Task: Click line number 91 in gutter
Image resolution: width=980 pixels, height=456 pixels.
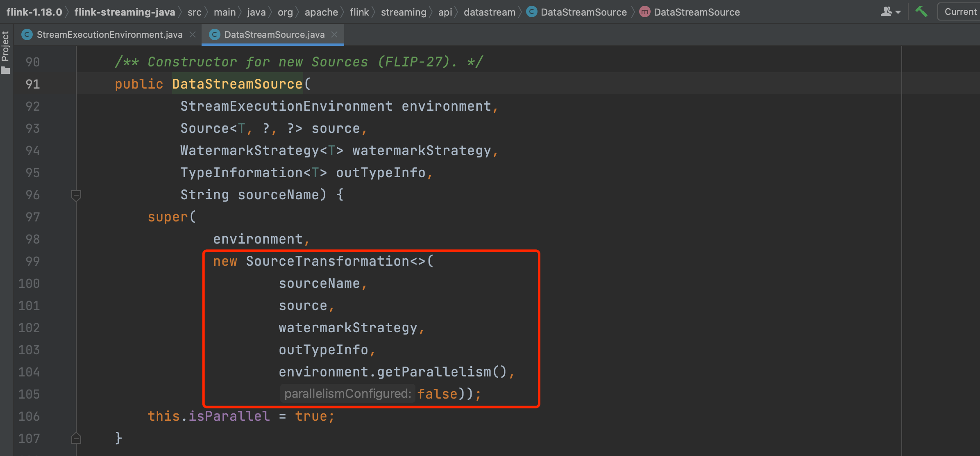Action: point(33,84)
